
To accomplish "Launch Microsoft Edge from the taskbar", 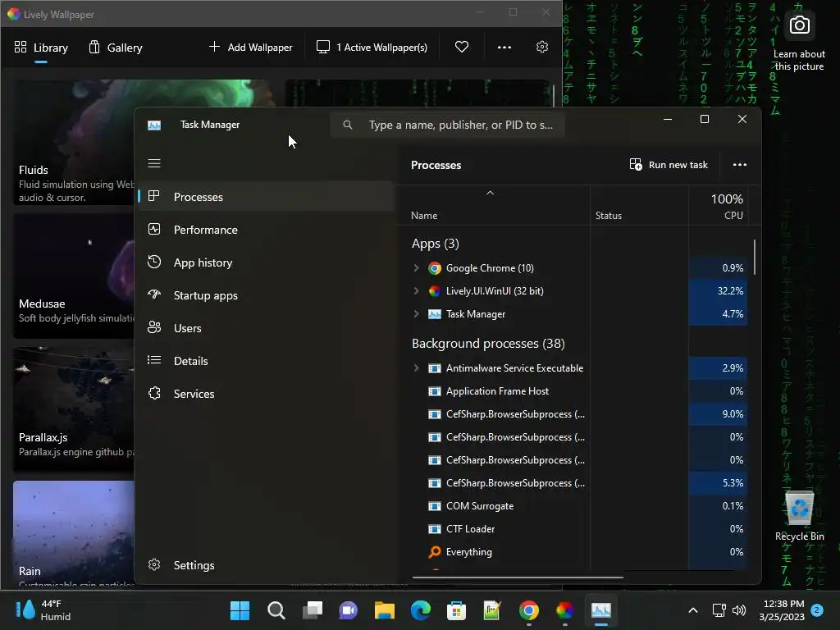I will [x=421, y=610].
